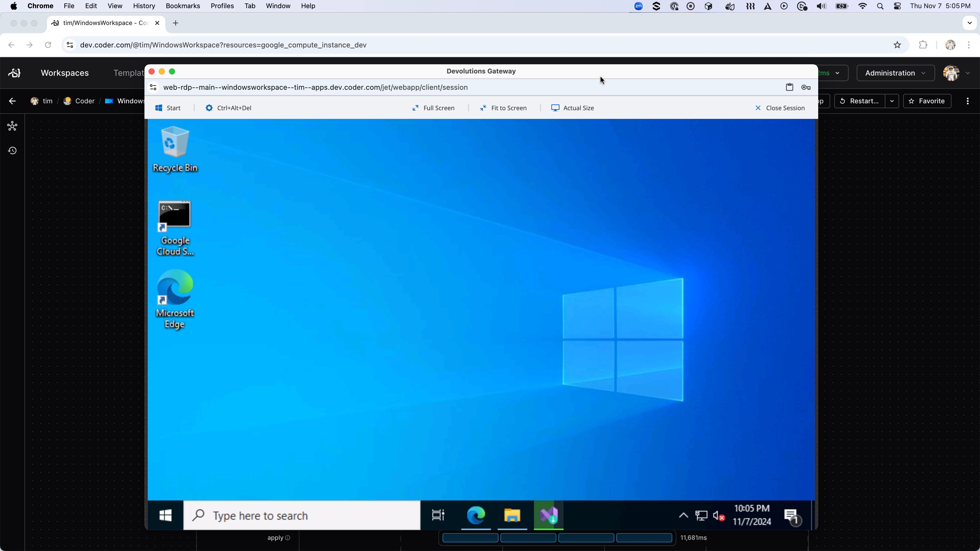Choose Fit to Screen scaling
This screenshot has height=551, width=980.
pyautogui.click(x=503, y=108)
